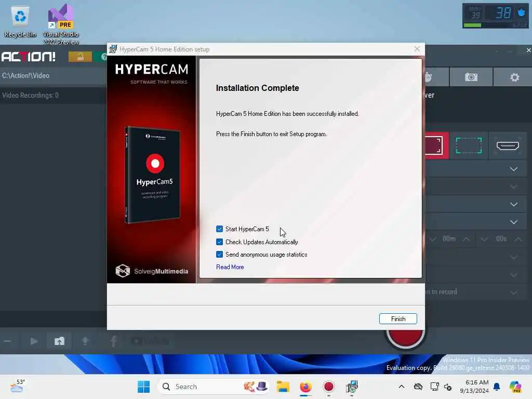The image size is (532, 399).
Task: Click the Action! open folder icon
Action: pyautogui.click(x=59, y=341)
